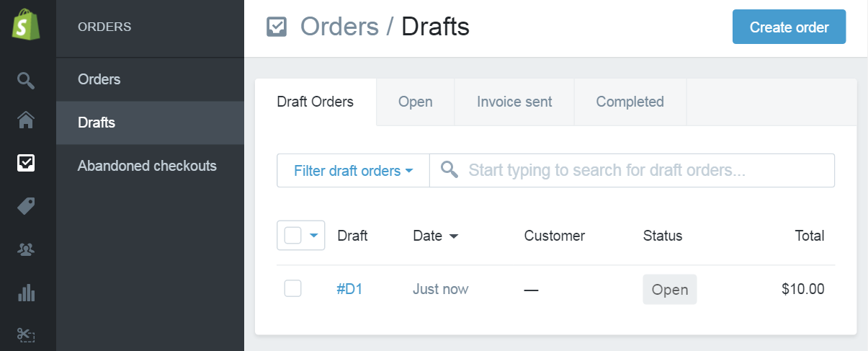Image resolution: width=868 pixels, height=351 pixels.
Task: Focus the draft orders search field
Action: pyautogui.click(x=632, y=171)
